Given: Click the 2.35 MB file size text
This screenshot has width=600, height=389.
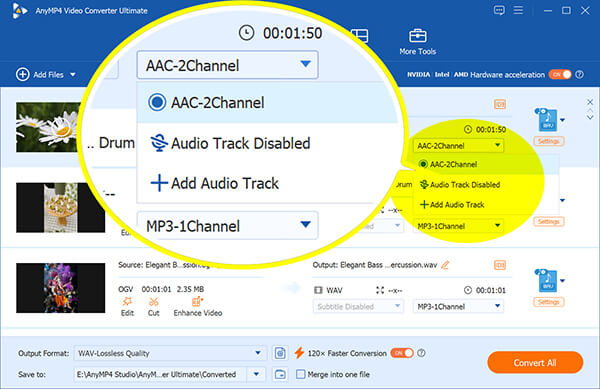Looking at the screenshot, I should (190, 289).
